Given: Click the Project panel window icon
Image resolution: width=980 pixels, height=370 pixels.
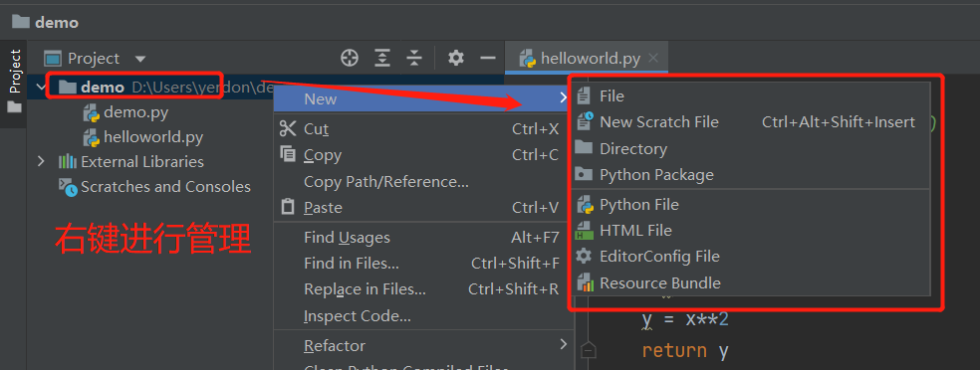Looking at the screenshot, I should coord(53,59).
